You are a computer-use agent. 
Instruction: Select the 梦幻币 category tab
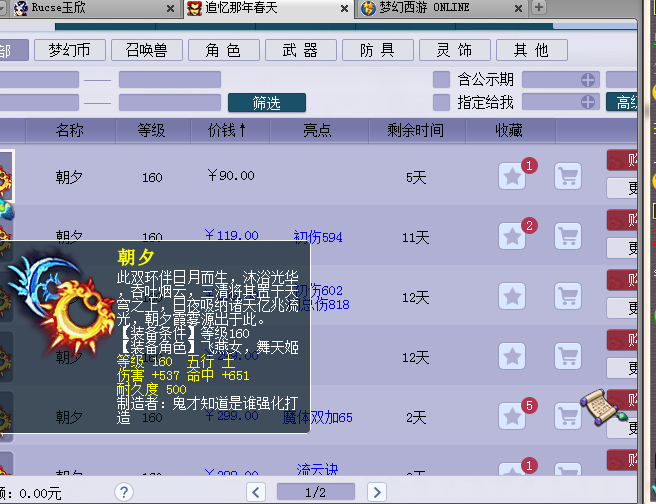pos(70,50)
